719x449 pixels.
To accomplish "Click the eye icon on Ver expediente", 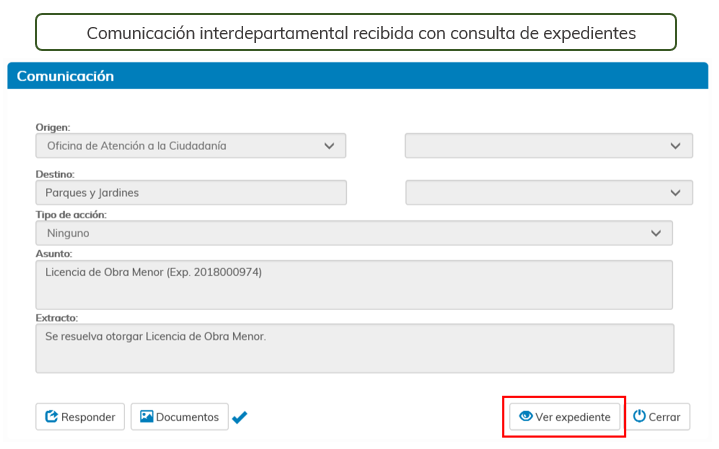I will tap(525, 417).
